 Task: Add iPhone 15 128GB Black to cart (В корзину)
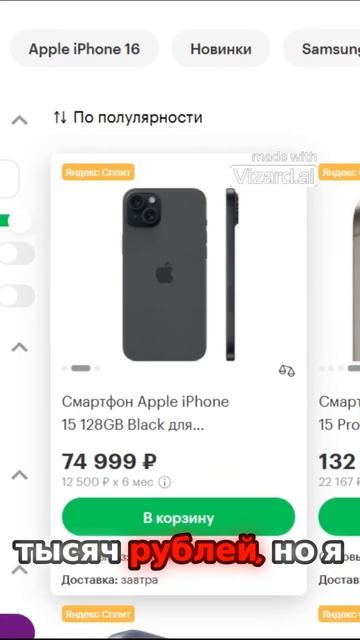(x=178, y=518)
